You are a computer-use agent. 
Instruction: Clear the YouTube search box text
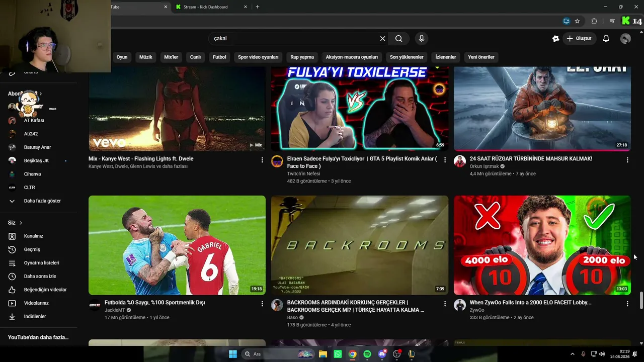click(x=382, y=39)
